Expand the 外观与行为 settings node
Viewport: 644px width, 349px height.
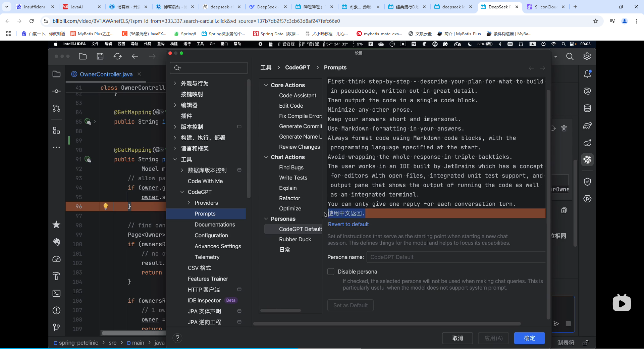[x=175, y=83]
